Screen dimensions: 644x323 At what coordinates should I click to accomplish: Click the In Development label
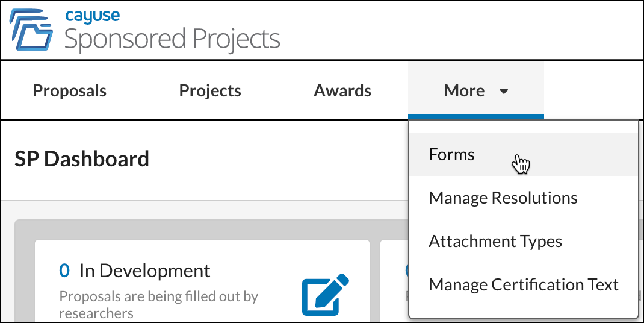tap(144, 271)
